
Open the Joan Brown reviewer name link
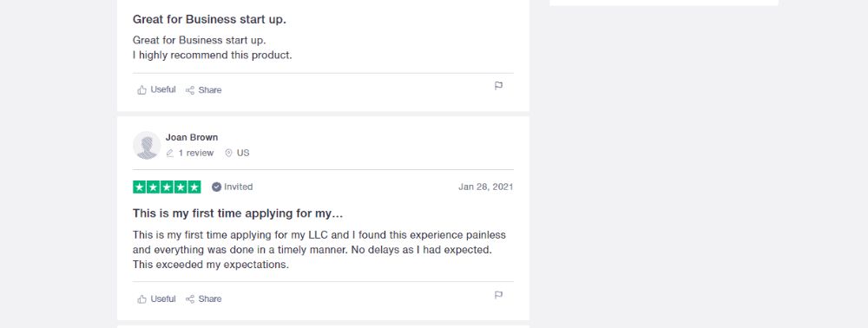tap(192, 137)
